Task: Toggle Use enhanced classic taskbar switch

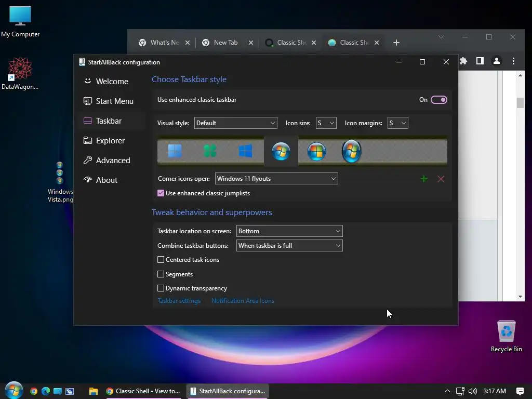Action: 438,100
